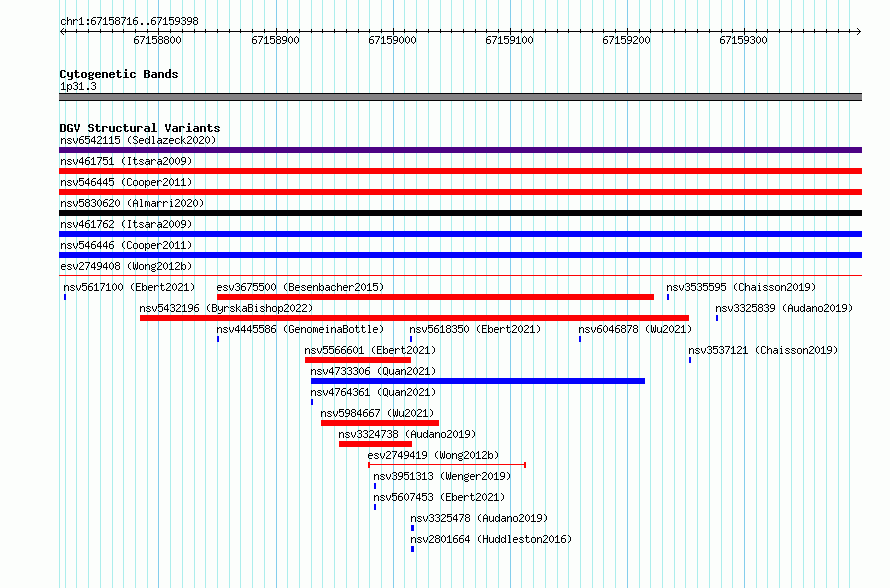The height and width of the screenshot is (588, 890).
Task: Click the blue nsv3535595 marker
Action: [x=668, y=297]
